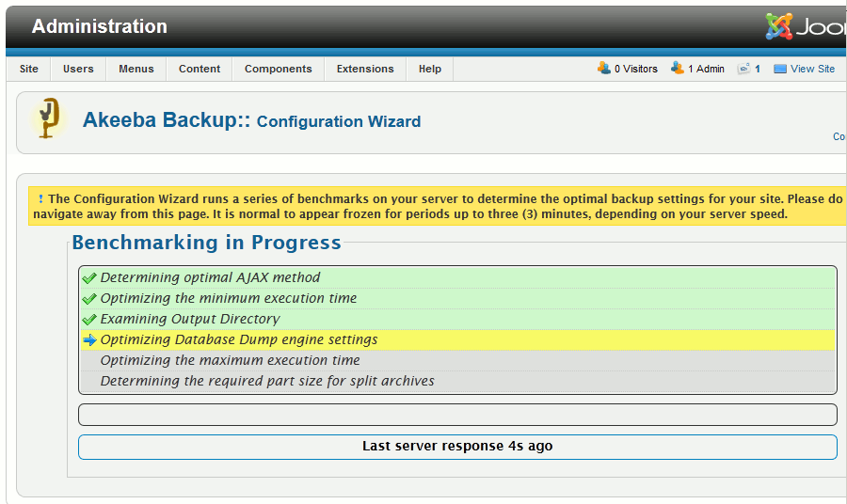Open the Users menu
Image resolution: width=847 pixels, height=504 pixels.
(78, 69)
